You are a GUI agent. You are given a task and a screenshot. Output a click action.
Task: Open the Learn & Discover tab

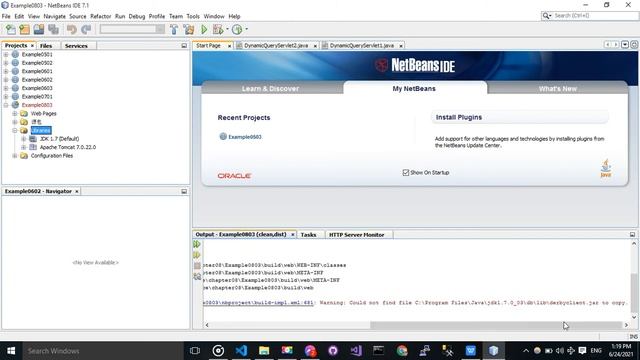pos(270,89)
